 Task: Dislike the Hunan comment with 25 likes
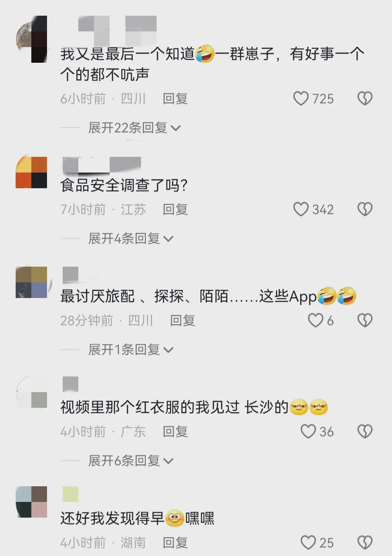coord(365,543)
